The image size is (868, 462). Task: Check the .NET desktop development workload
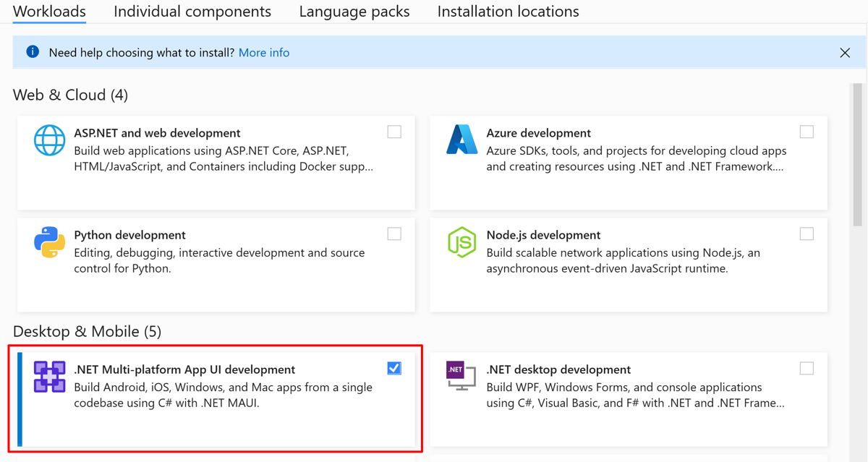pos(807,368)
